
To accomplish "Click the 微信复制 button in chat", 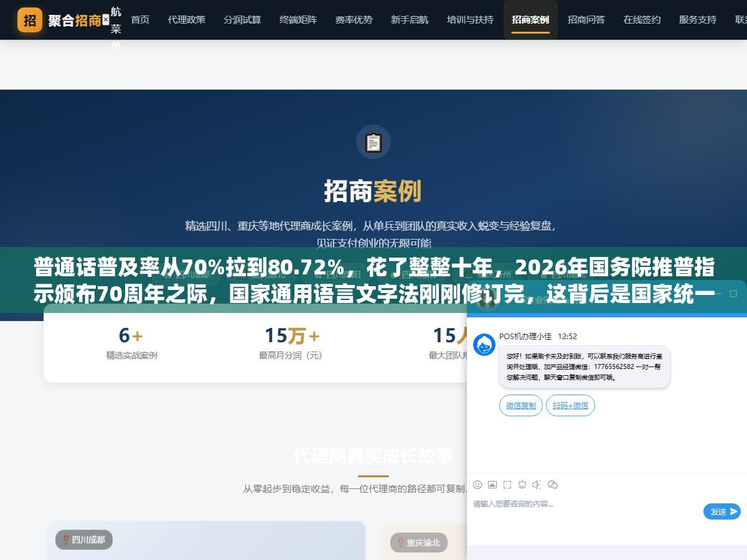I will click(521, 406).
